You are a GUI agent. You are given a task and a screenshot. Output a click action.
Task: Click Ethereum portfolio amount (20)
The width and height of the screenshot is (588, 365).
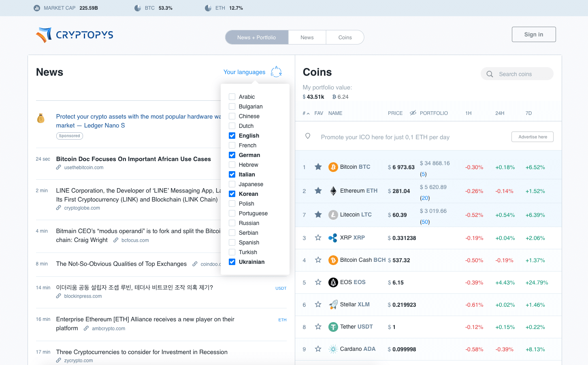[x=425, y=198]
